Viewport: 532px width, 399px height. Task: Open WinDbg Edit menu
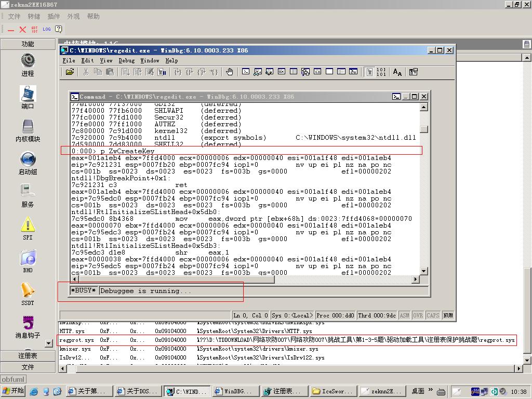tap(87, 60)
